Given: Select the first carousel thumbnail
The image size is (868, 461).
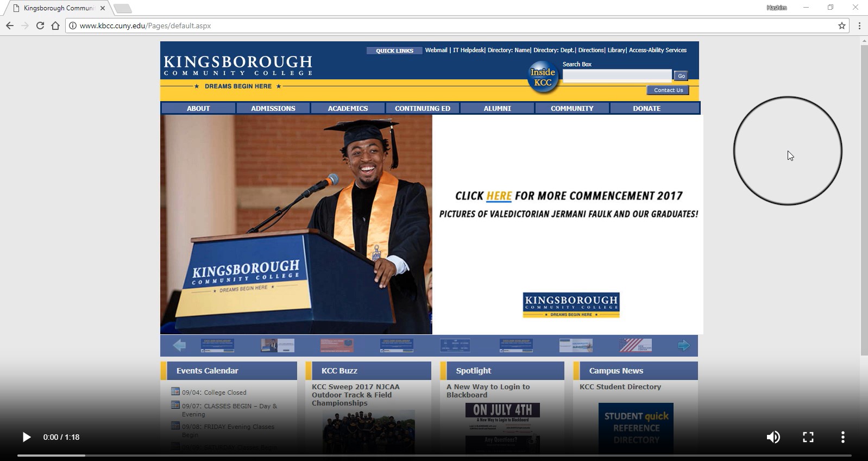Looking at the screenshot, I should (217, 345).
